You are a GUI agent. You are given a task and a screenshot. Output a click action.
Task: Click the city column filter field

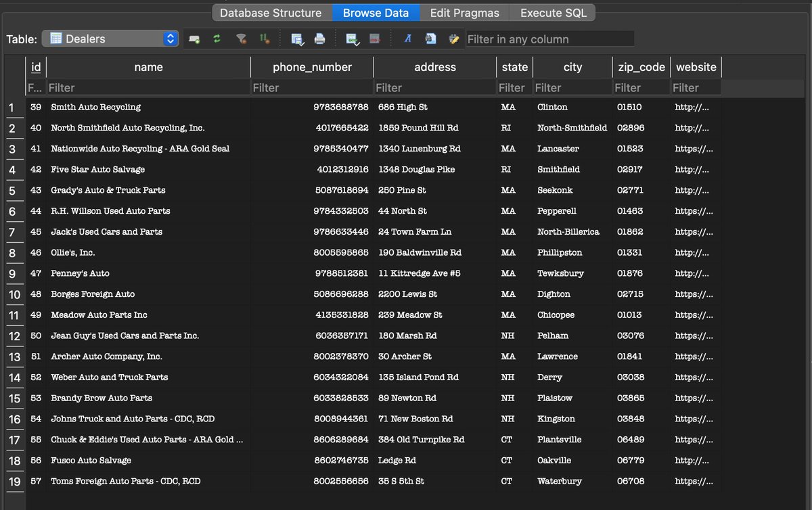[x=572, y=87]
